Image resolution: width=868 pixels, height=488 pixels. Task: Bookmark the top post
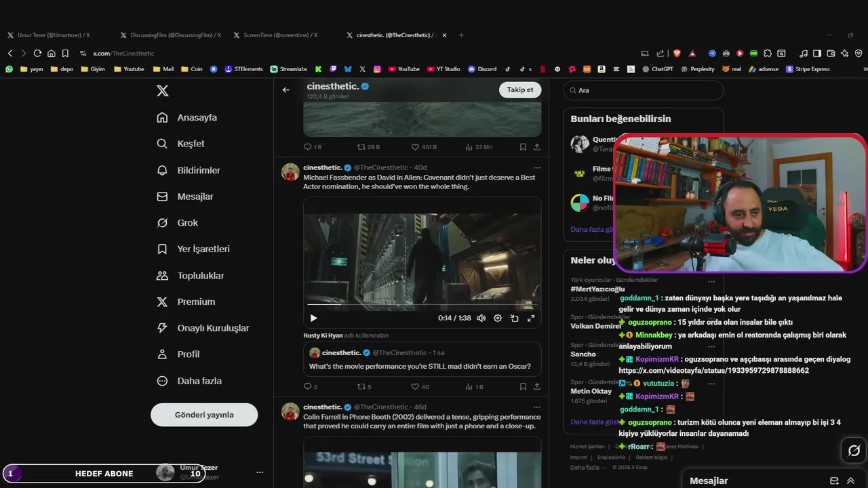[x=523, y=146]
